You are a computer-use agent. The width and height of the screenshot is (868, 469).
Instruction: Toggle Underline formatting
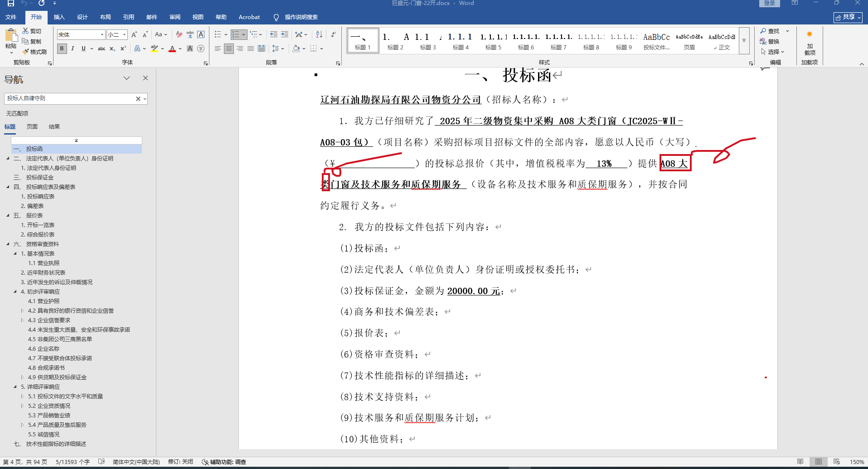83,48
